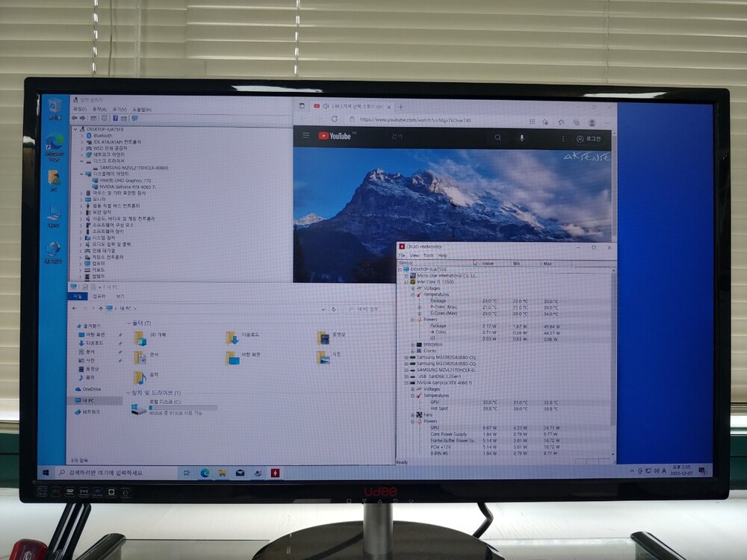Screen dimensions: 747x560
Task: Click the Windows taskbar search box
Action: (112, 473)
